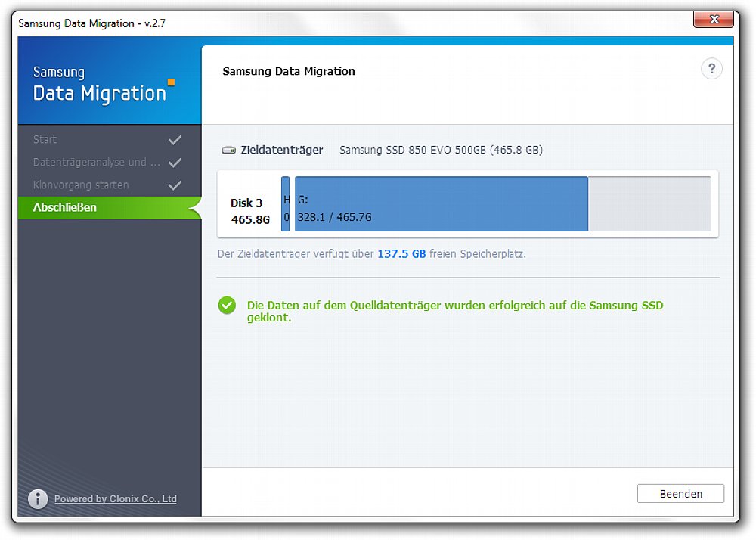Select the Start step in the sidebar

click(45, 140)
